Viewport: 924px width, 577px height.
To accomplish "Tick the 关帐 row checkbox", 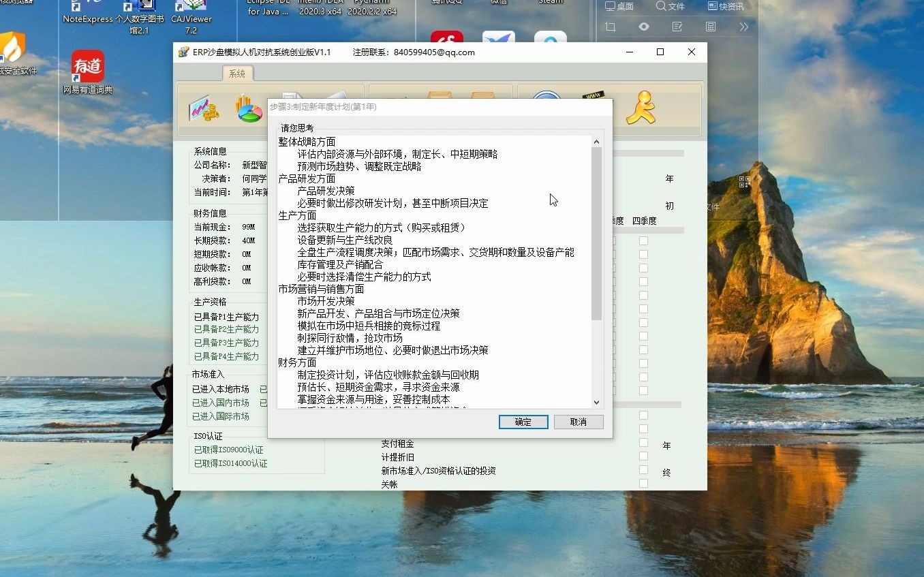I will click(x=643, y=484).
